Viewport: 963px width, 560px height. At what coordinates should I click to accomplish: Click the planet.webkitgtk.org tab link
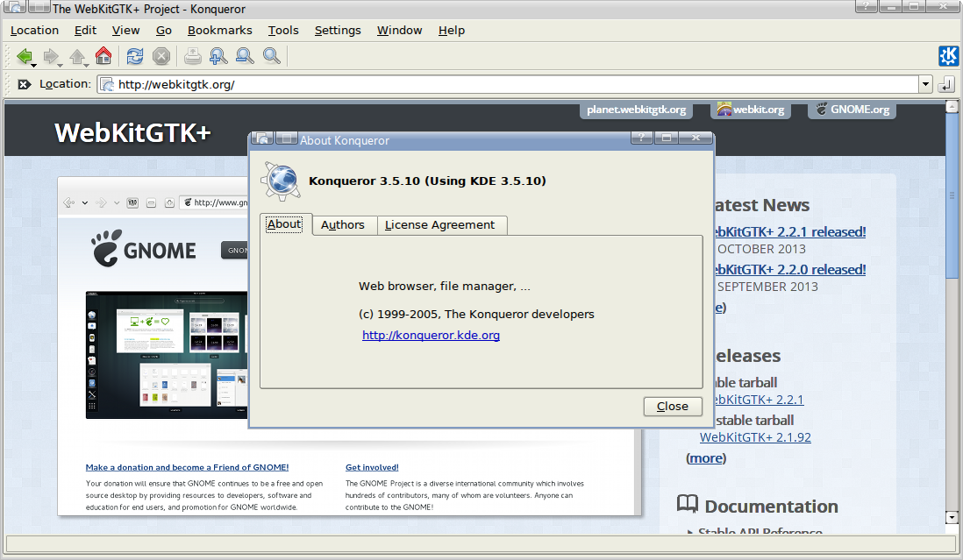(636, 110)
